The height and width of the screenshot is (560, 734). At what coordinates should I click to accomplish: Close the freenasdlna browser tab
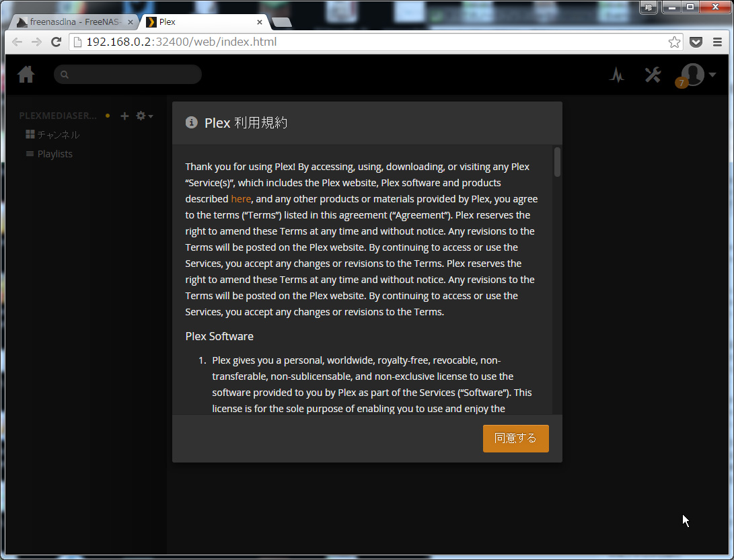tap(131, 22)
